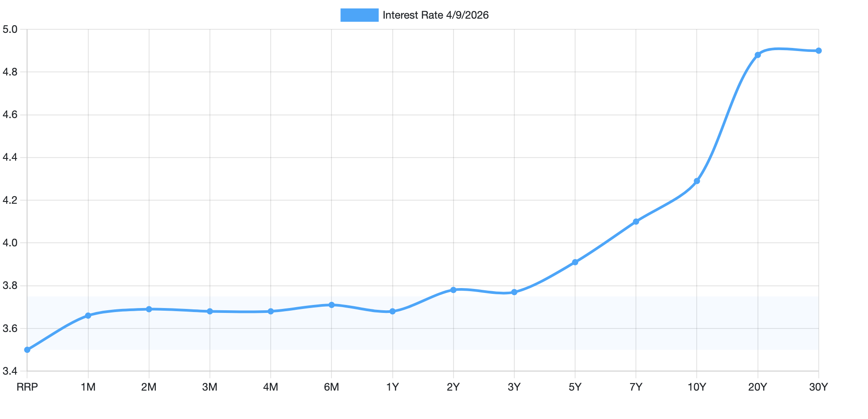868x419 pixels.
Task: Select the 1Y point on the curve
Action: point(392,311)
